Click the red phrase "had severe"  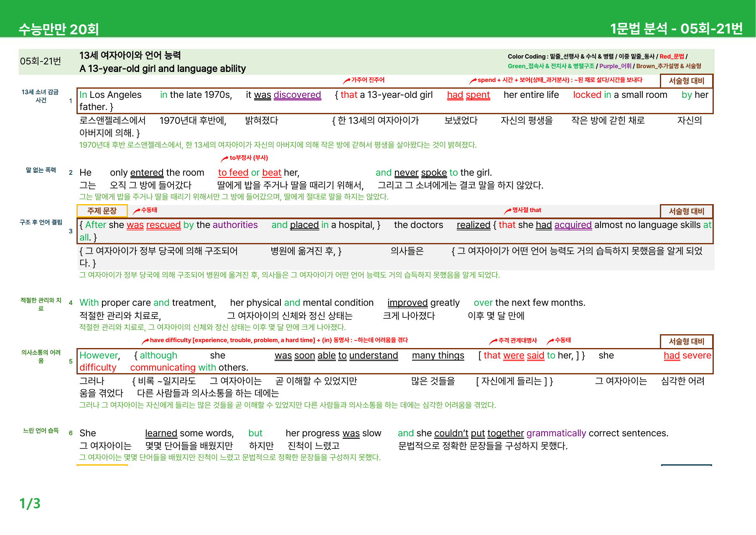point(687,356)
